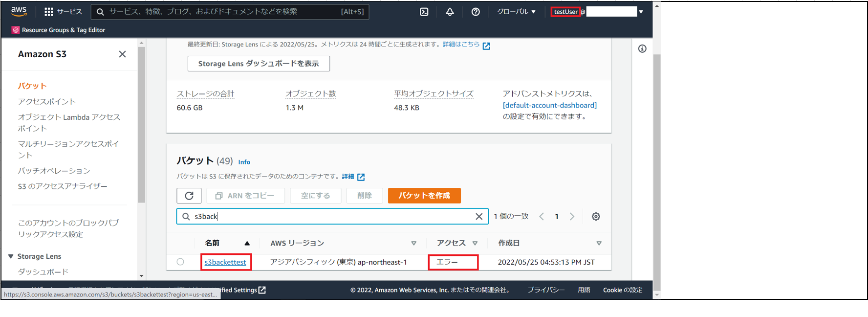
Task: Sort buckets by name ascending arrow
Action: coord(247,243)
